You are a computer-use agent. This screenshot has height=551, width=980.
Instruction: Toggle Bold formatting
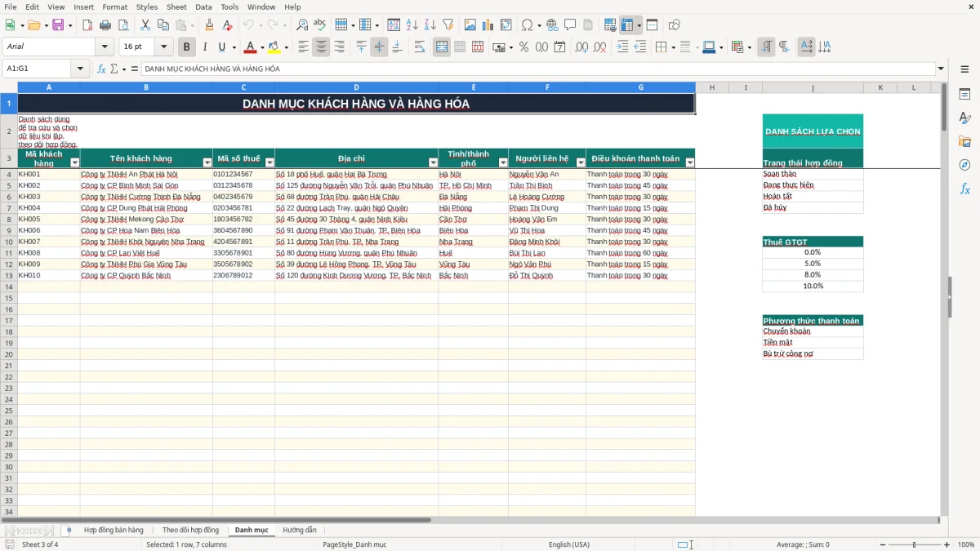(x=187, y=47)
